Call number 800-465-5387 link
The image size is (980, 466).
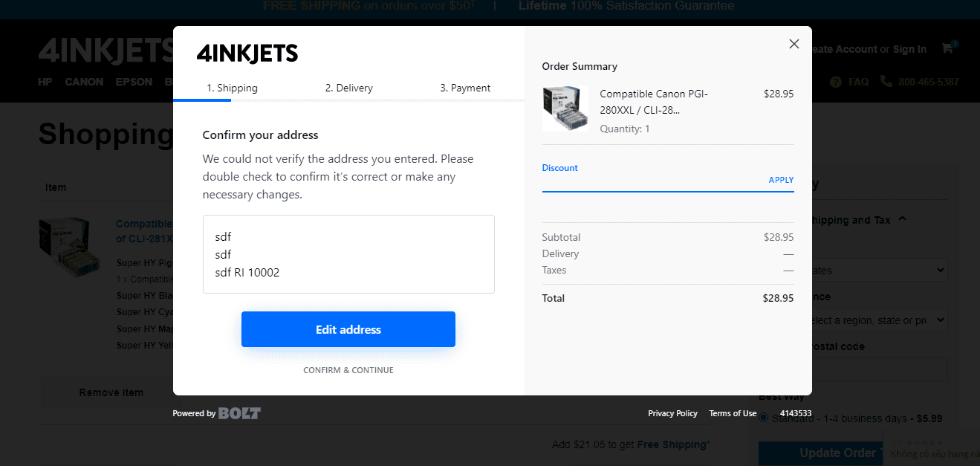coord(927,82)
